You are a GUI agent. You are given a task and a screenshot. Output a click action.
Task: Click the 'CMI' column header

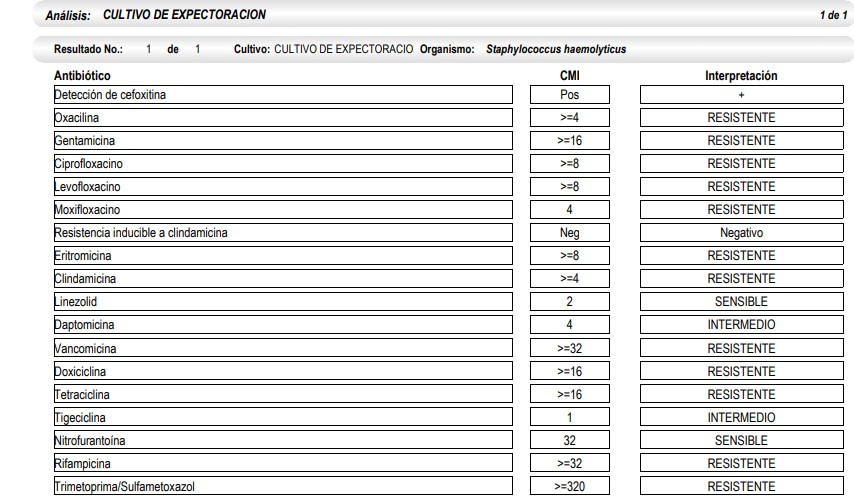click(570, 76)
